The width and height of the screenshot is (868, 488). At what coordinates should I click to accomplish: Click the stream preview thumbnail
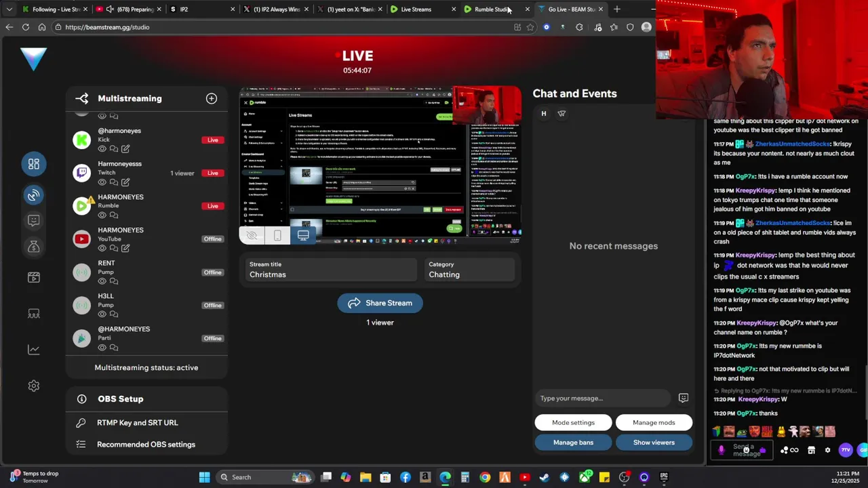point(380,165)
